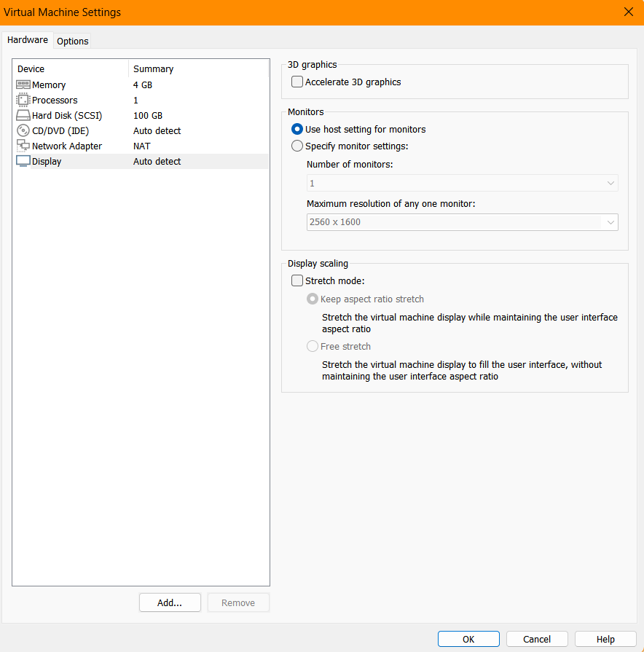Click the Processors summary value 1
The width and height of the screenshot is (644, 652).
click(136, 101)
